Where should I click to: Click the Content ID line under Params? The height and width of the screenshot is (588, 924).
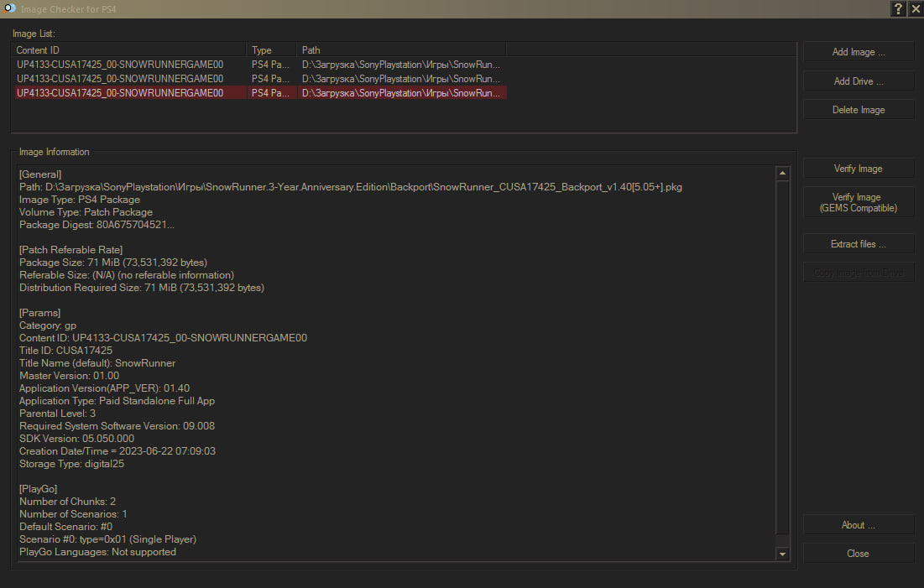164,337
